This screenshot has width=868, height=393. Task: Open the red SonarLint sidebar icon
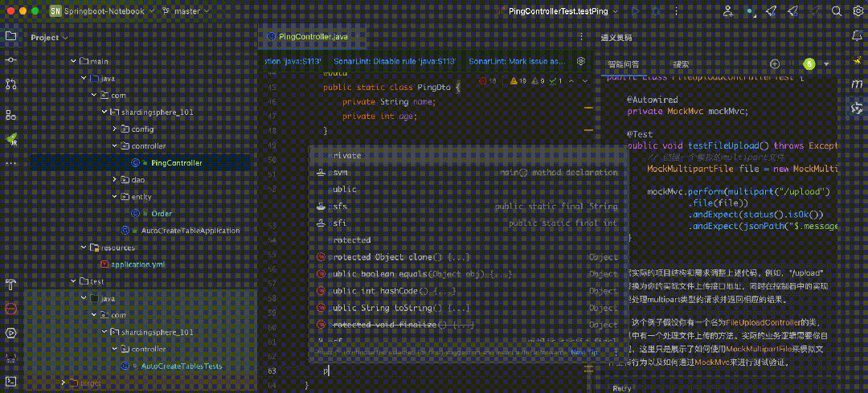pyautogui.click(x=10, y=309)
